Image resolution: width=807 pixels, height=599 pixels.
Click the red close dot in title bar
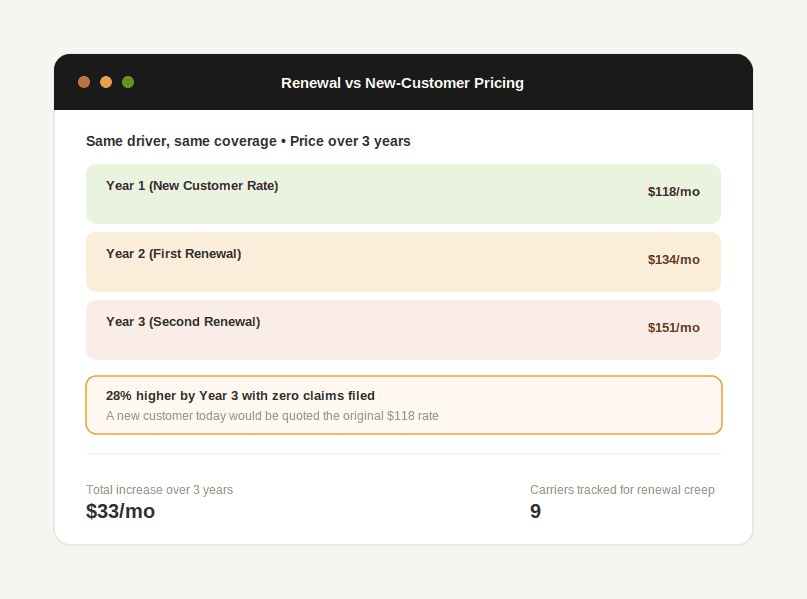84,82
